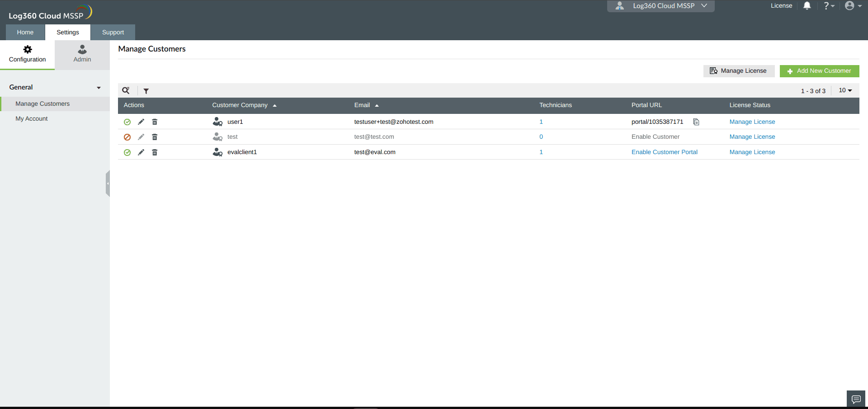Edit the customer user1 with the pencil icon

coord(141,121)
